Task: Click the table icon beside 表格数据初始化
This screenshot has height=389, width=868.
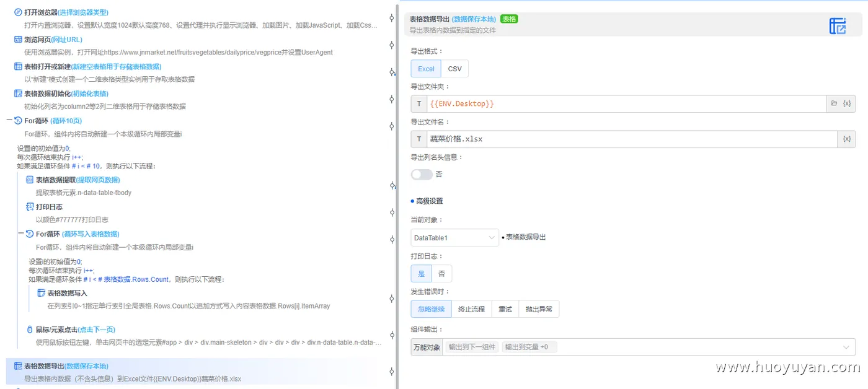Action: (x=18, y=94)
